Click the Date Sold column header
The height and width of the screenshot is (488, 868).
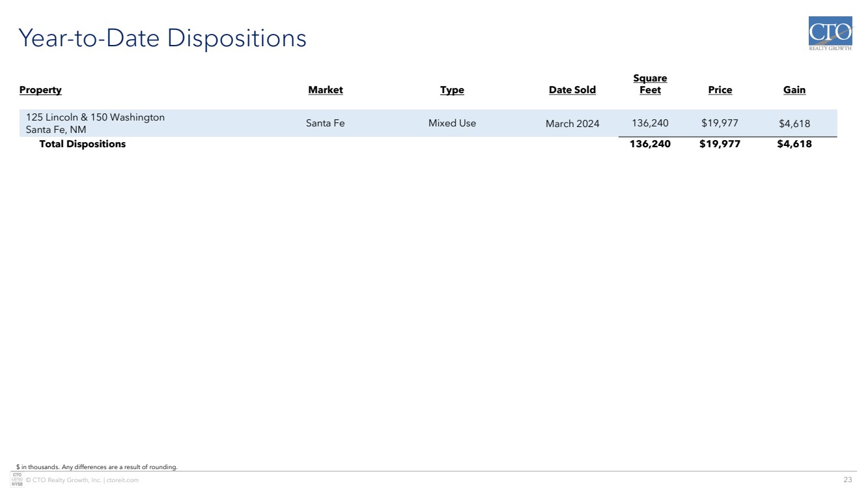572,90
